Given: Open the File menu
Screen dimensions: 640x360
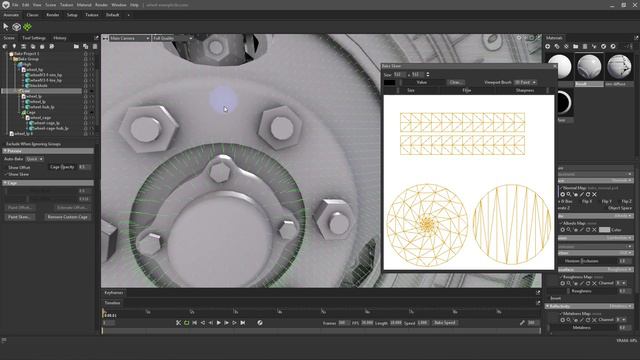Looking at the screenshot, I should 15,5.
